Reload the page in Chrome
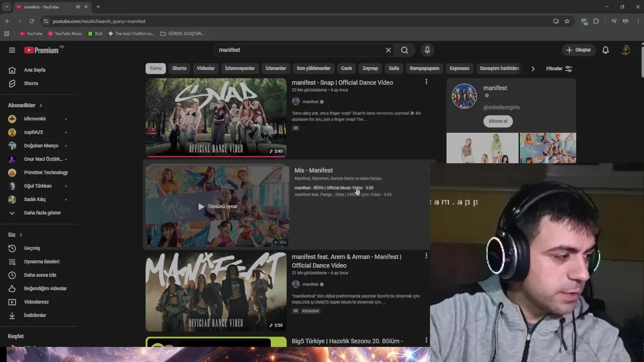This screenshot has height=362, width=644. coord(31,21)
